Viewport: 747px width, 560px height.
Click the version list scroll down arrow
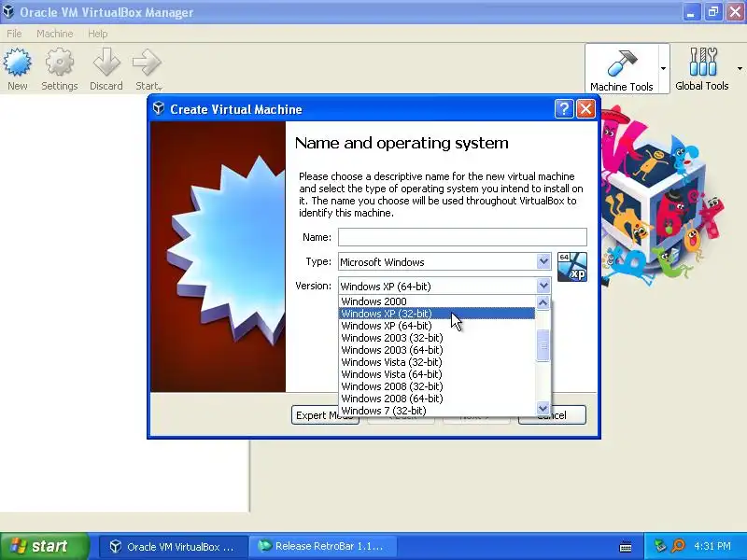[543, 408]
